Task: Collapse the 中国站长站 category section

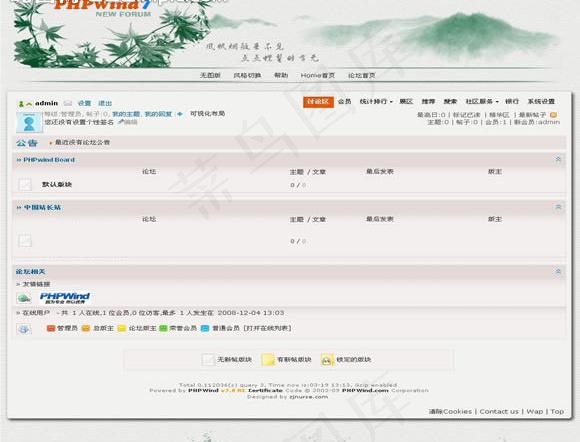Action: (559, 207)
